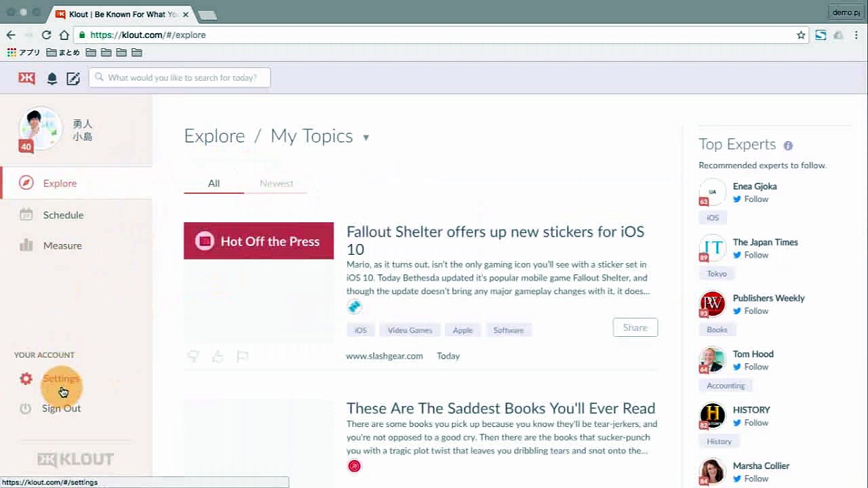The width and height of the screenshot is (868, 488).
Task: Open the browser home page
Action: point(64,35)
